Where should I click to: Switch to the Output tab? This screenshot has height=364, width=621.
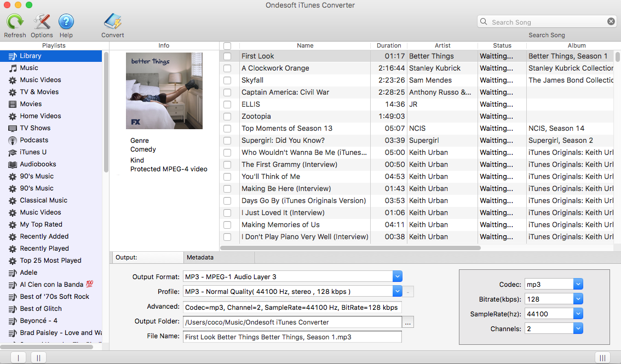click(148, 257)
